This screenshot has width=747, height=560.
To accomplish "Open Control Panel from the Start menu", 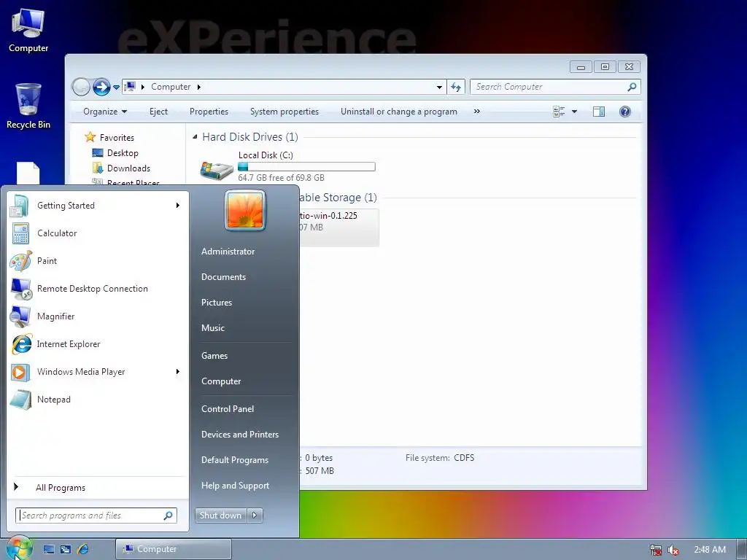I will tap(228, 409).
